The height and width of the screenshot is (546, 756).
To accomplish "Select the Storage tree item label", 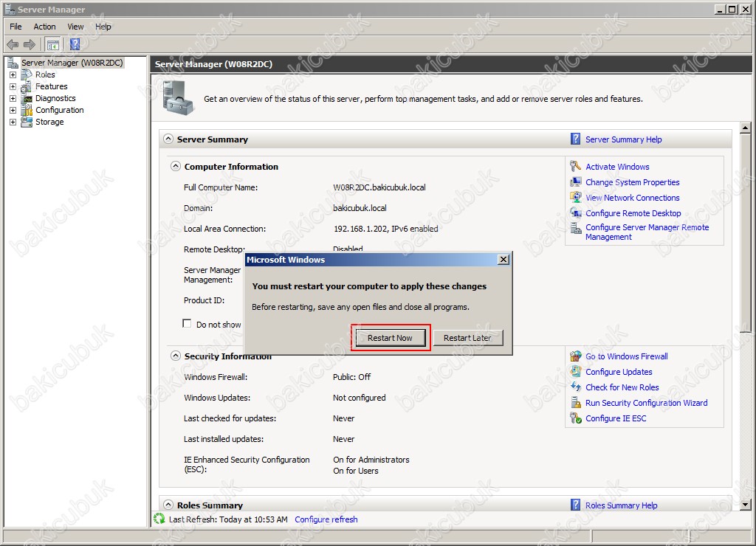I will (49, 122).
